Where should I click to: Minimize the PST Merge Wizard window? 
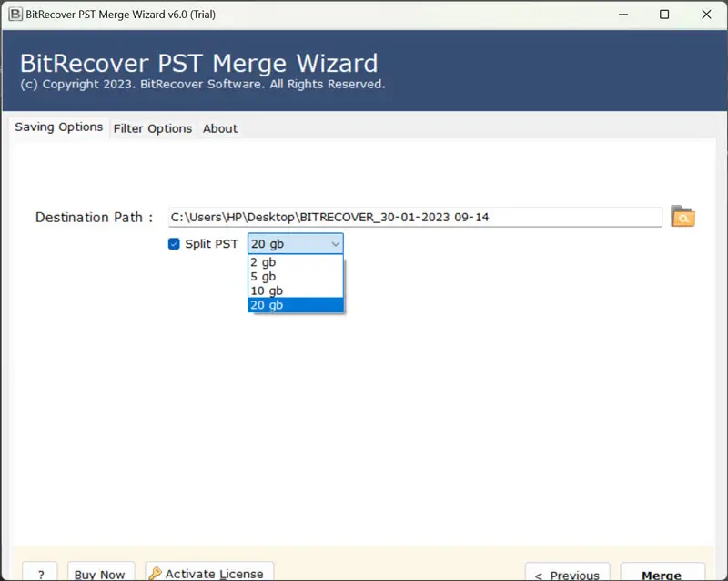pyautogui.click(x=623, y=15)
